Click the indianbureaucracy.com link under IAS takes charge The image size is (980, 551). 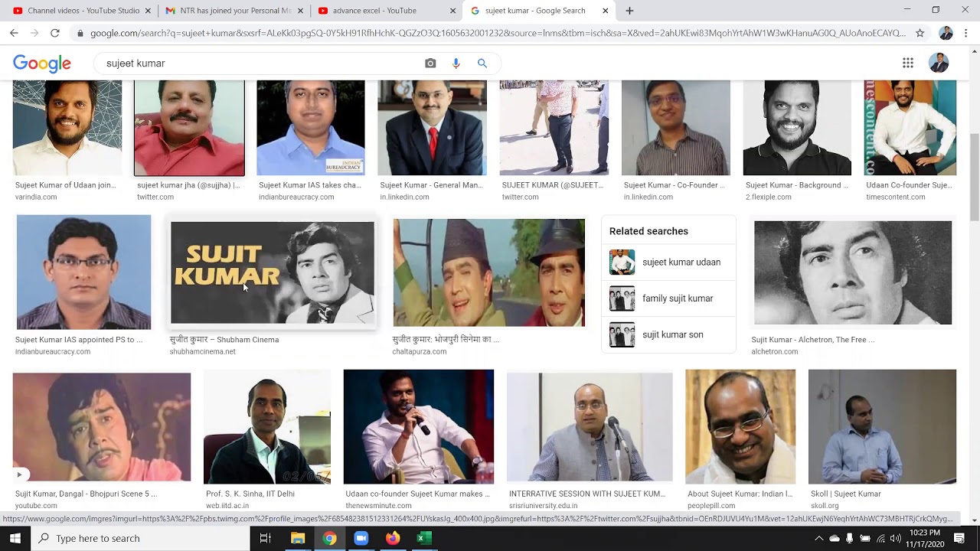point(296,197)
